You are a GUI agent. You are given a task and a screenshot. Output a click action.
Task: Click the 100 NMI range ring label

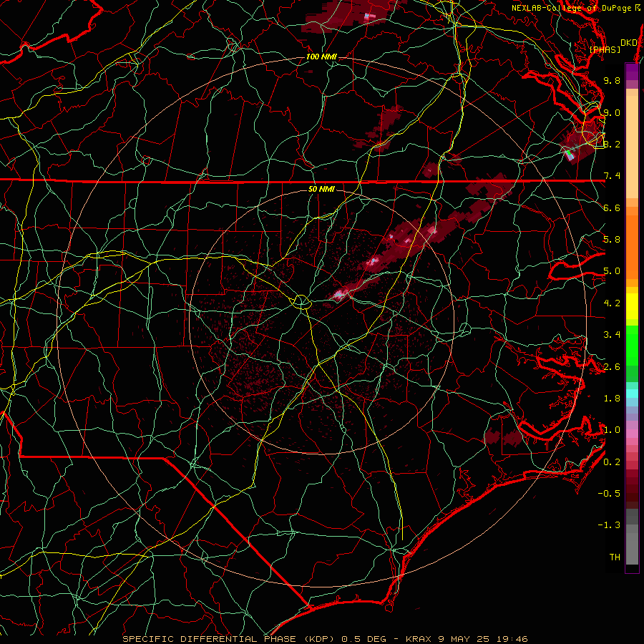coord(321,57)
